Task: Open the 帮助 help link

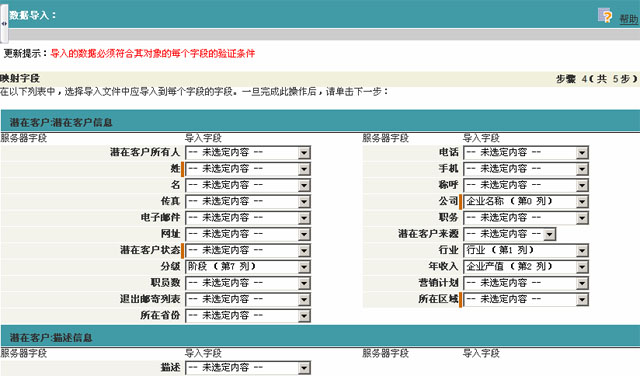Action: (629, 19)
